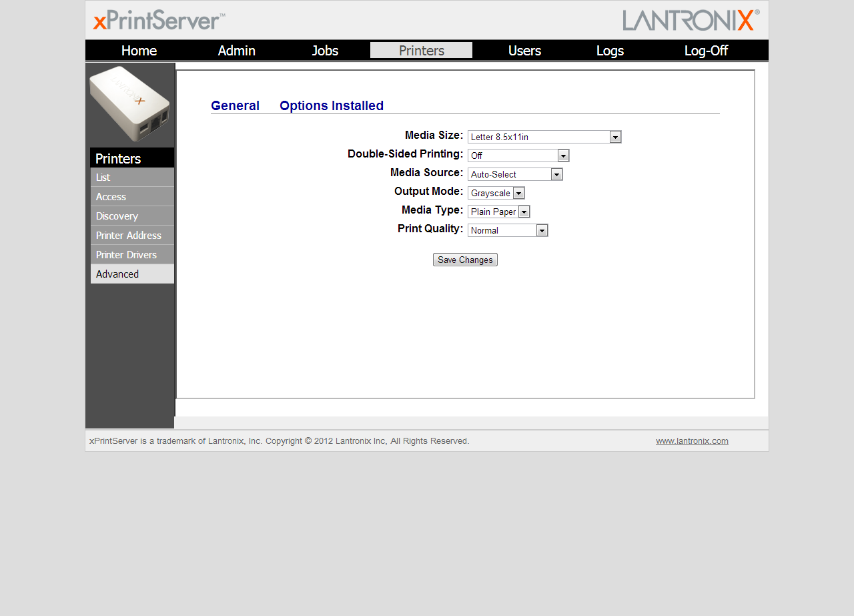Go to the Admin tab
Screen dimensions: 854x616
[x=236, y=51]
